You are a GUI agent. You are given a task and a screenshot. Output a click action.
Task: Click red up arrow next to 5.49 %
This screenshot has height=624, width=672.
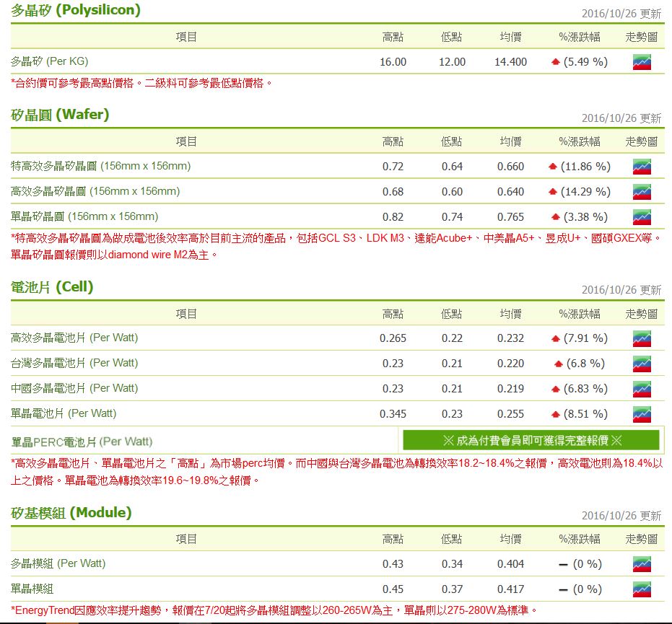556,62
